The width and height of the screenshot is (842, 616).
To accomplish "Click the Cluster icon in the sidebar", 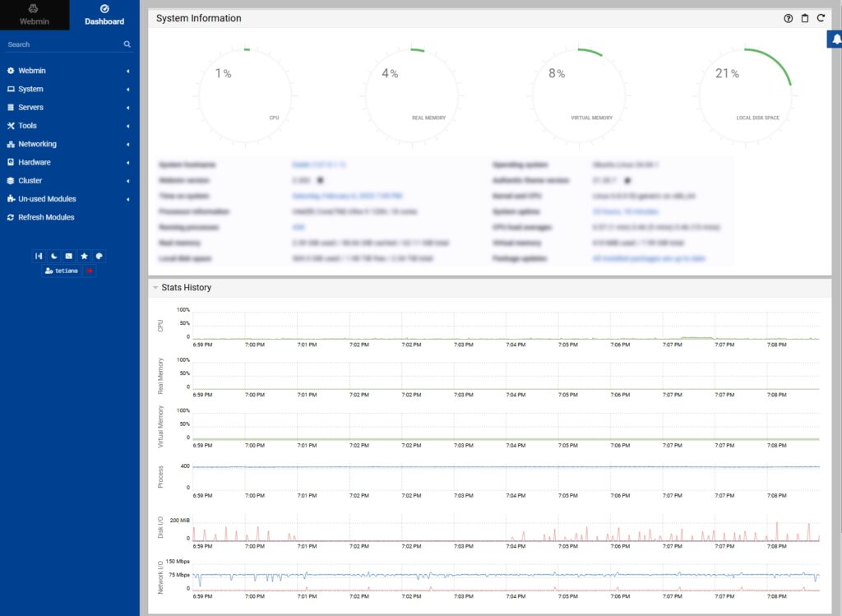I will tap(11, 180).
